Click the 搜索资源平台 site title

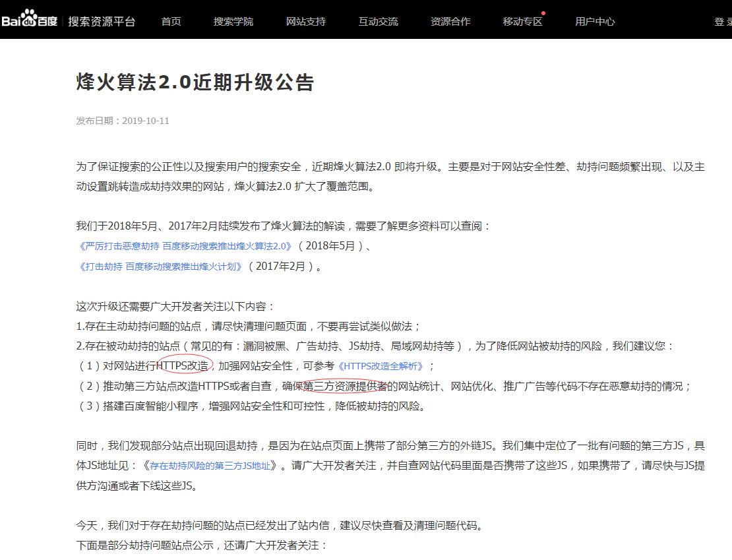coord(102,21)
